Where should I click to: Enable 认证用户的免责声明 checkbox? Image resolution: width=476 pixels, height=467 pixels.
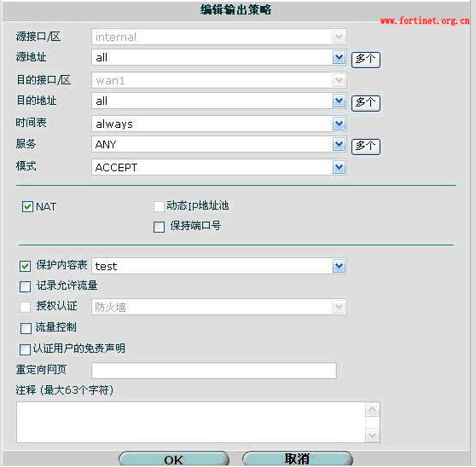click(x=25, y=349)
